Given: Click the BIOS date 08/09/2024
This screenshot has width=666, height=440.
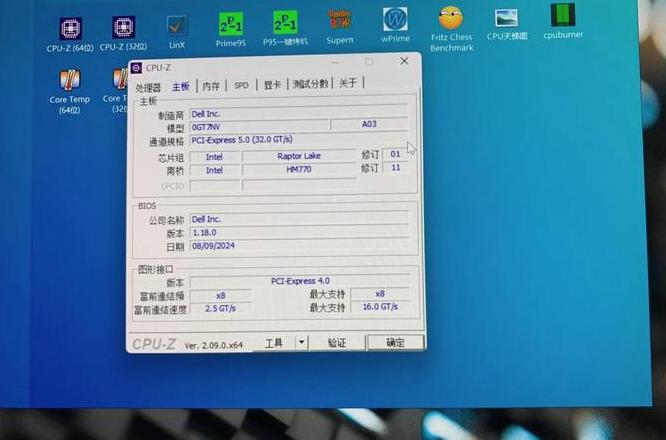Looking at the screenshot, I should 299,245.
